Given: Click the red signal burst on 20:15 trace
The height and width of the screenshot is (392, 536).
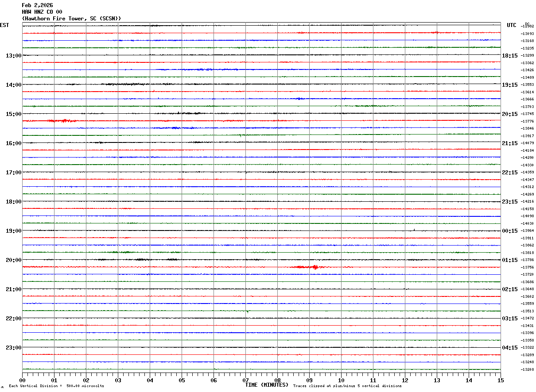Looking at the screenshot, I should pyautogui.click(x=308, y=267).
